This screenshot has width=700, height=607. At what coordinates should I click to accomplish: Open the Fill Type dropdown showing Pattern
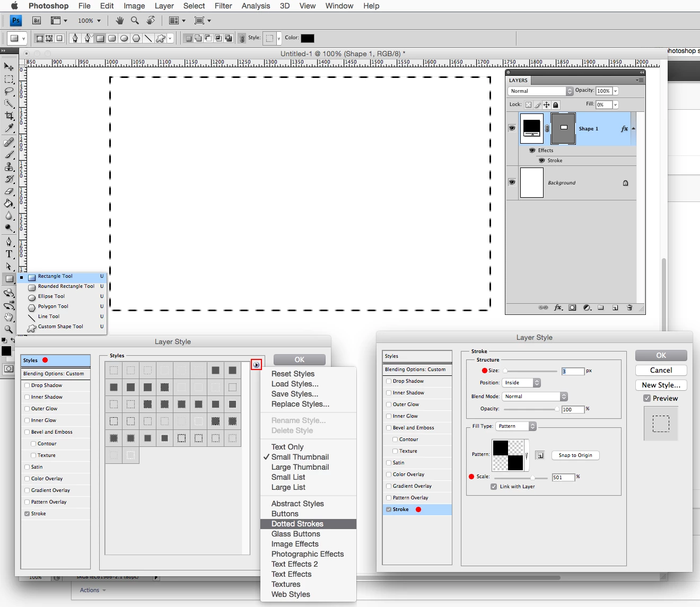(x=517, y=426)
